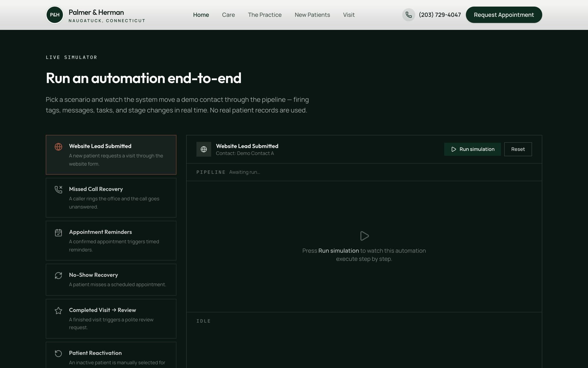Call the (203) 729-4047 phone link
The image size is (588, 368).
click(440, 15)
